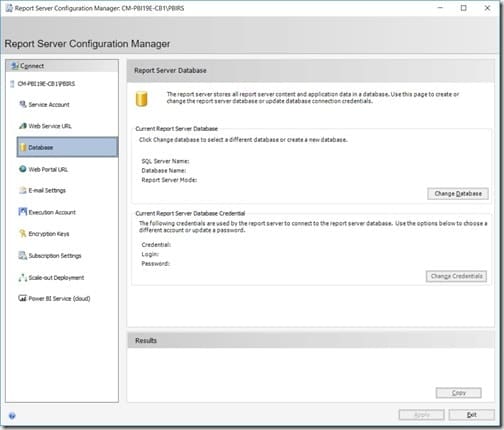Click the 'Credential:' label
Screen dimensions: 504x430
(x=156, y=245)
